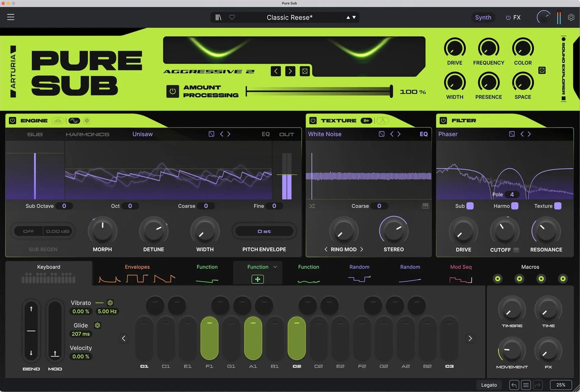Screen dimensions: 580x392
Task: Randomize Sound Explorer preset with dice icon
Action: [305, 71]
